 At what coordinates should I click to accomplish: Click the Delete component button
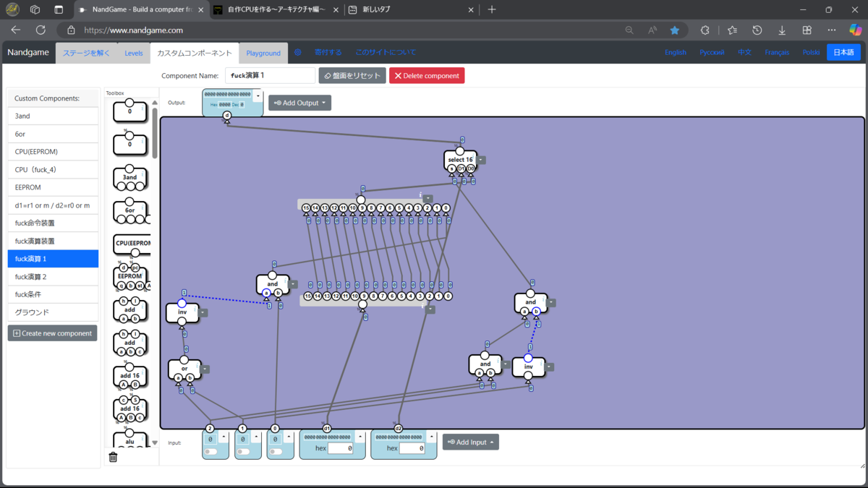[427, 76]
